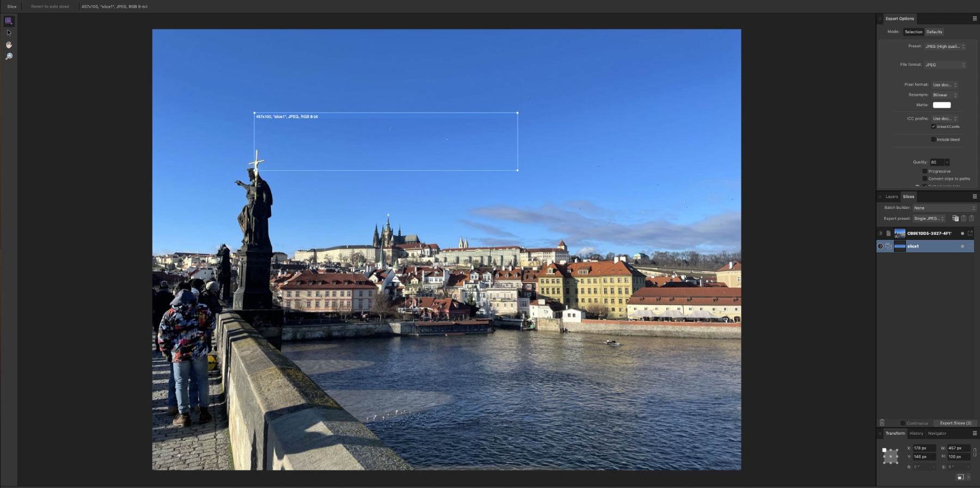Click the white Matte color swatch
Screen dimensions: 980x488
click(x=942, y=105)
